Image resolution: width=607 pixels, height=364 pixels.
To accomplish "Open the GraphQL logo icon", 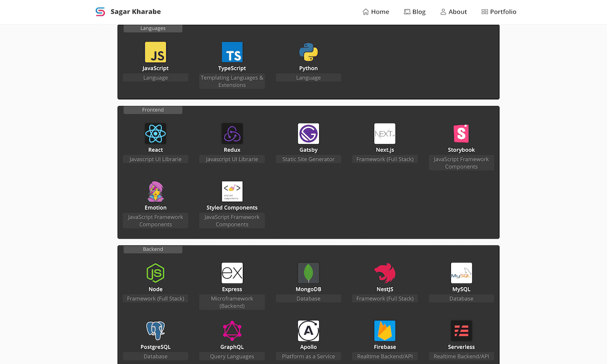I will (x=232, y=331).
